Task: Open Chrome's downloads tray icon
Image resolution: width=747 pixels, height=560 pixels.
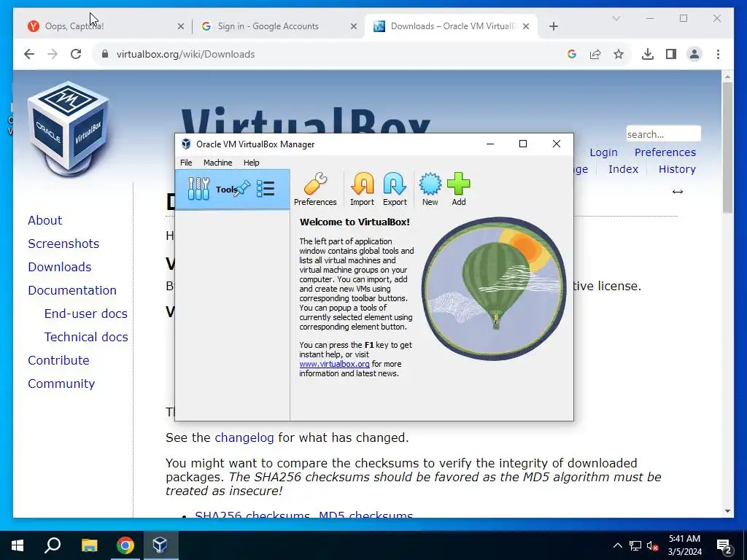Action: click(x=648, y=54)
